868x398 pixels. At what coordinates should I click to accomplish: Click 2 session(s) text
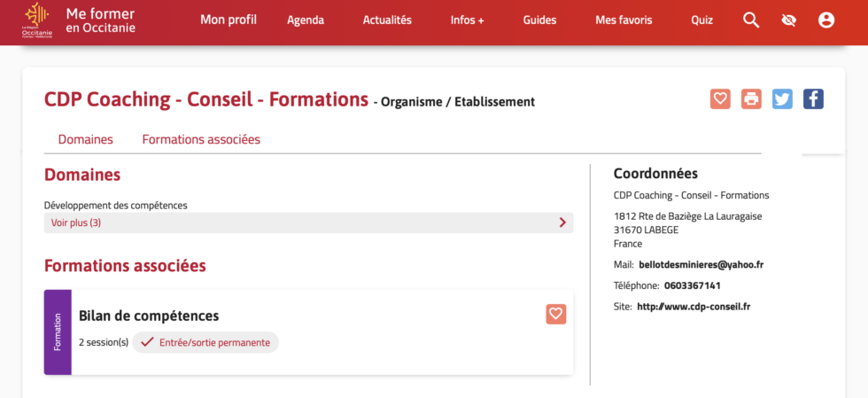point(104,342)
